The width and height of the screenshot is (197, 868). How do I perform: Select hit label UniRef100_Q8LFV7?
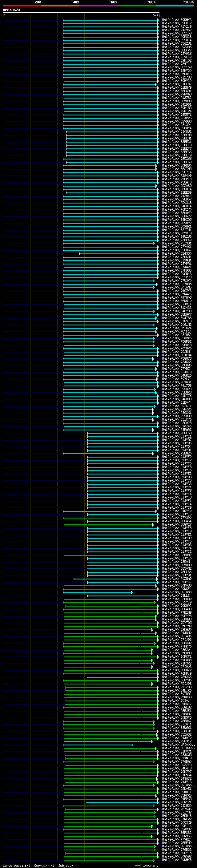(176, 50)
